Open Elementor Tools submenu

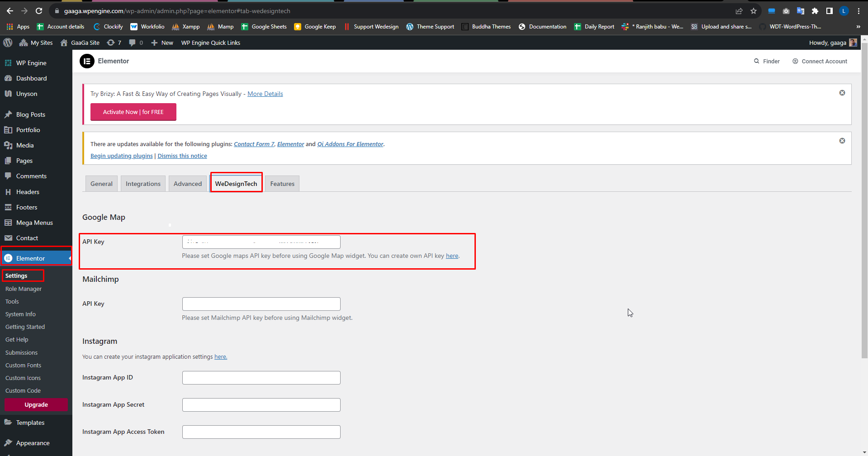click(x=12, y=301)
